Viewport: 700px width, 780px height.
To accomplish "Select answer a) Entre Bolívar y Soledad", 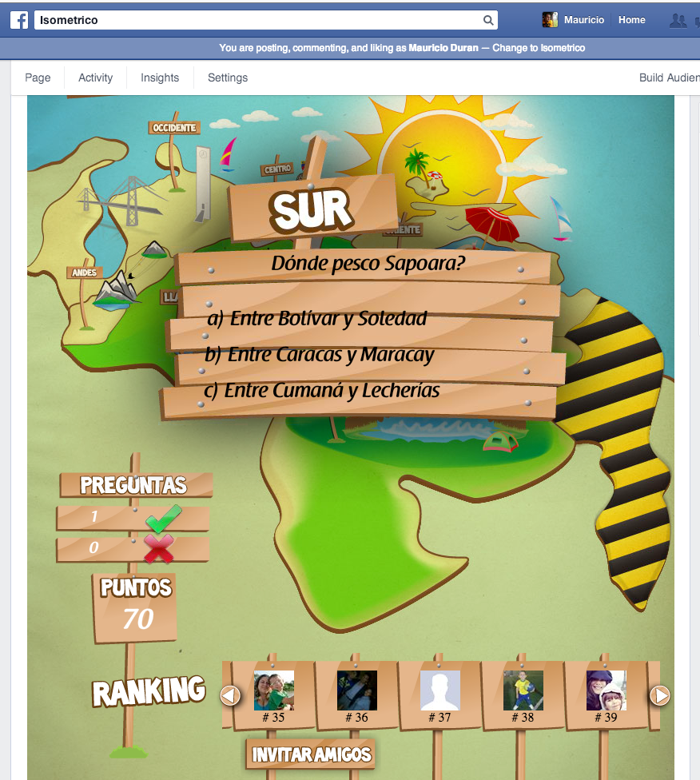I will (317, 319).
